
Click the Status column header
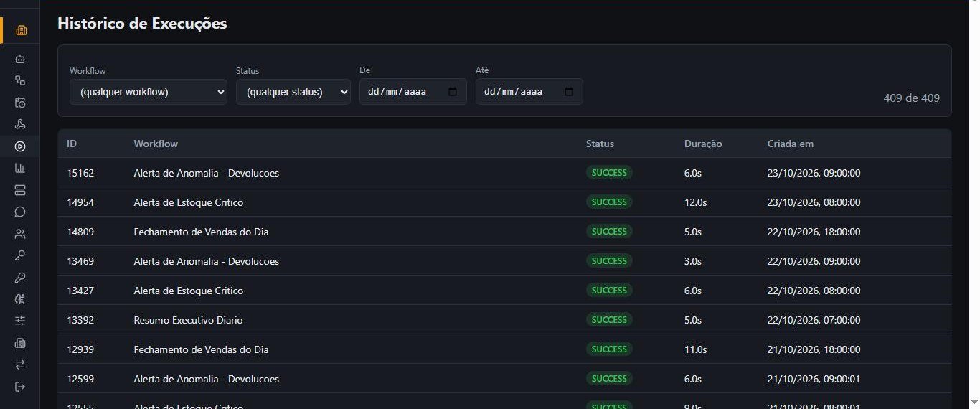click(x=600, y=144)
